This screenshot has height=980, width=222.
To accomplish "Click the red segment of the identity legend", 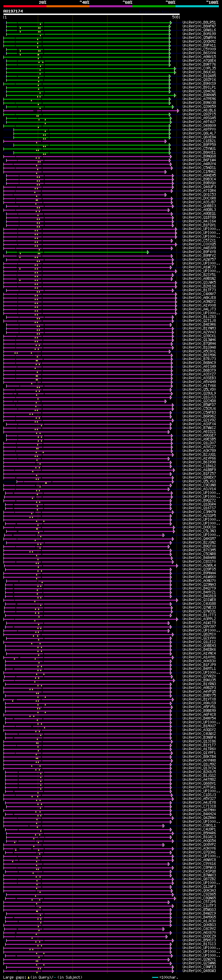I will 25,6.
